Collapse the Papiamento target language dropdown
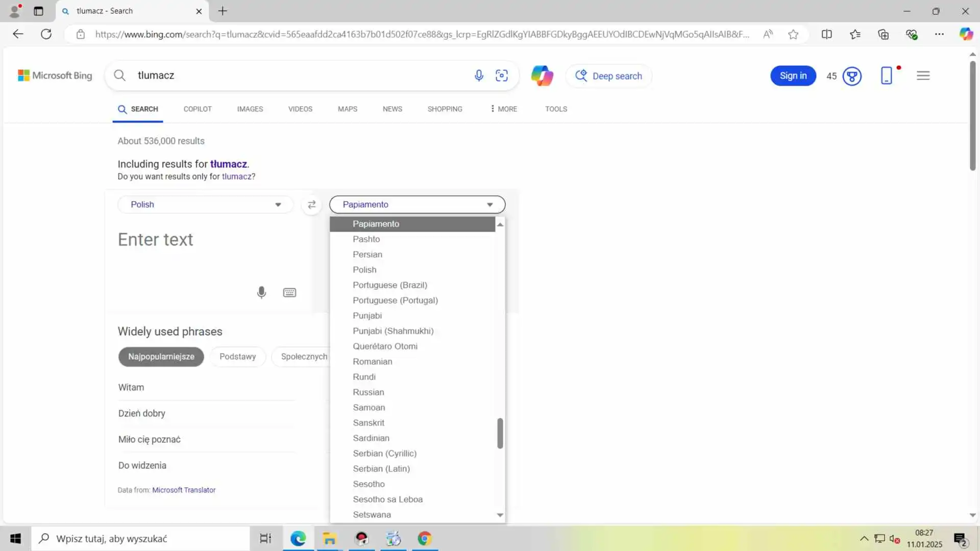The image size is (980, 551). click(417, 205)
